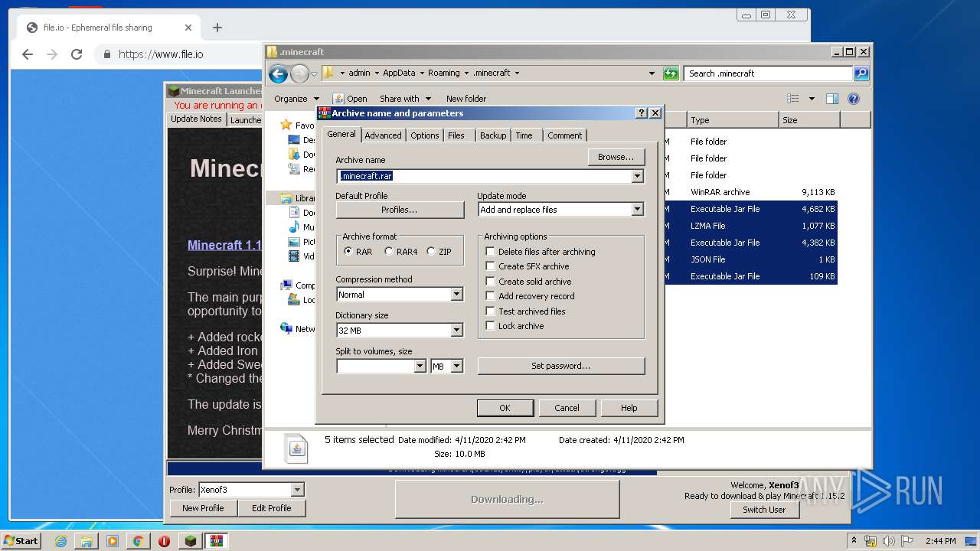Enable Create solid archive
The width and height of the screenshot is (980, 551).
tap(490, 282)
